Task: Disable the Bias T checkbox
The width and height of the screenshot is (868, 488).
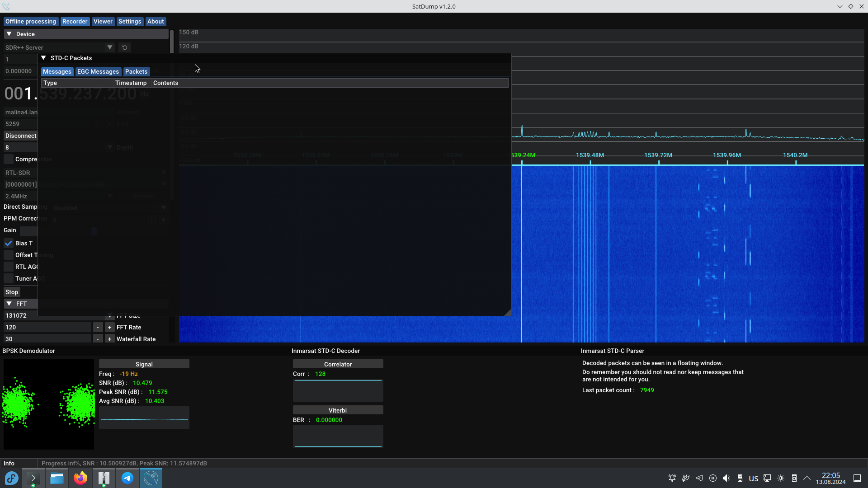Action: tap(9, 243)
